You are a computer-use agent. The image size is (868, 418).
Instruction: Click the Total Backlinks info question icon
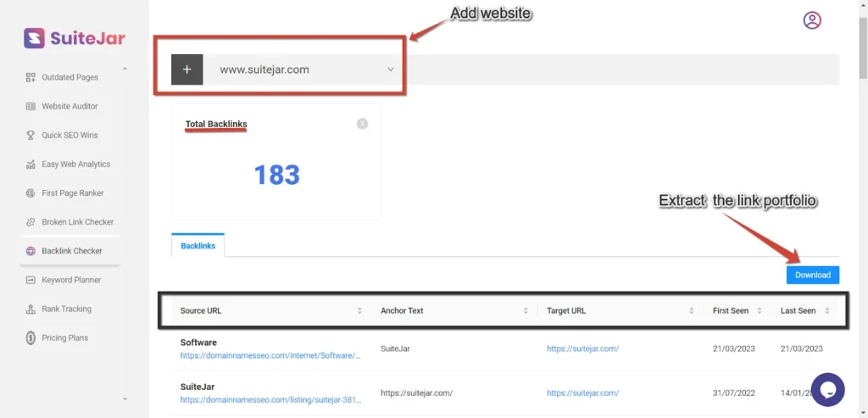[x=362, y=124]
